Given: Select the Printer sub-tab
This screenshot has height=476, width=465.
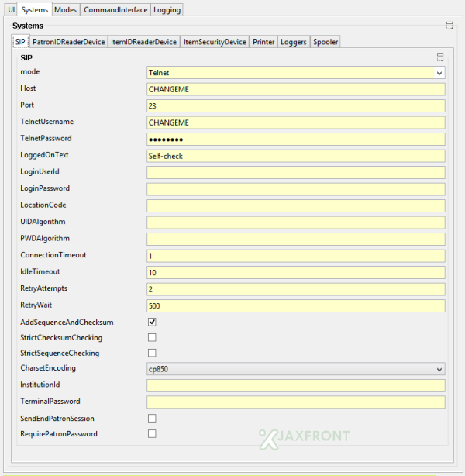Looking at the screenshot, I should click(x=263, y=42).
